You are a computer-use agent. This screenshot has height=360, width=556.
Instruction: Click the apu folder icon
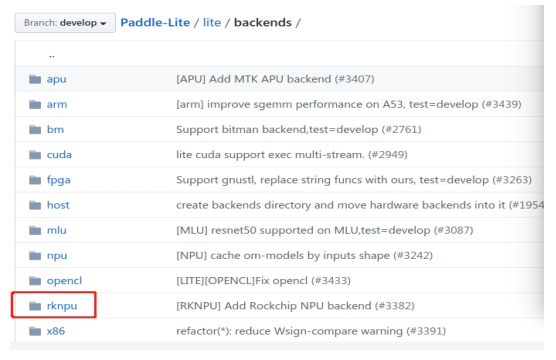[x=35, y=79]
